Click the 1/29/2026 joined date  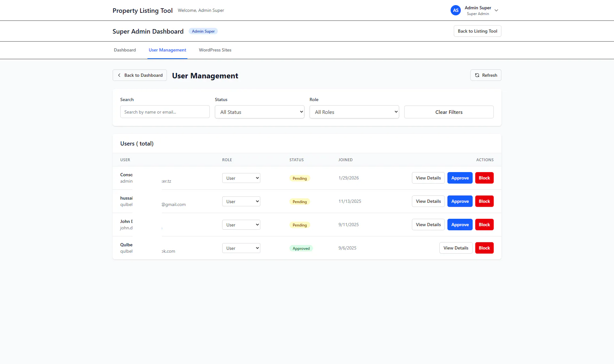pyautogui.click(x=349, y=178)
